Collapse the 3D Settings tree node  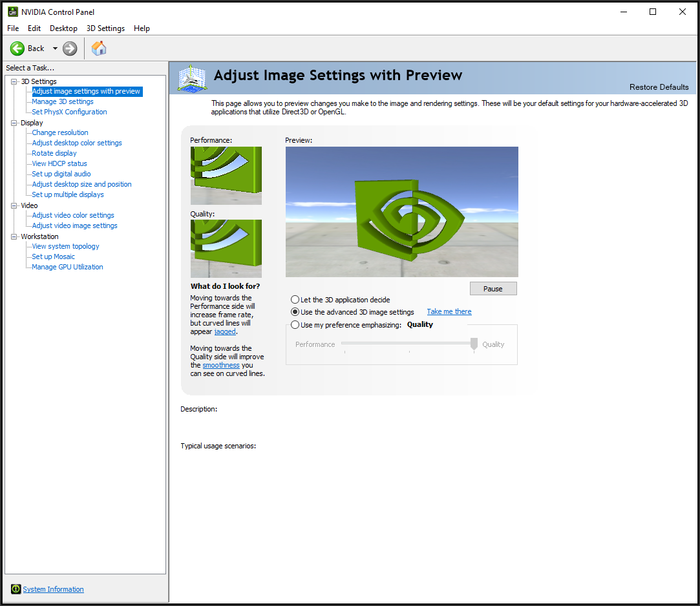click(x=14, y=81)
